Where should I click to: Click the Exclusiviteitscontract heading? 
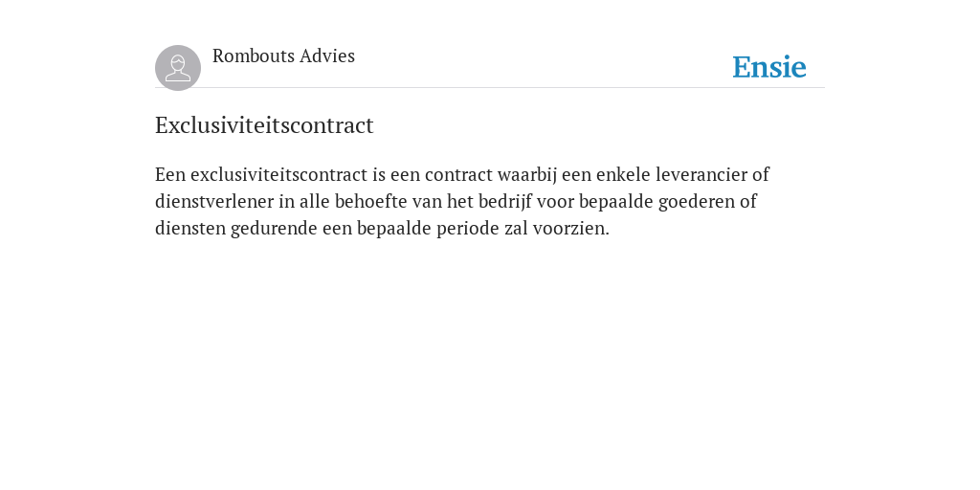click(x=264, y=125)
